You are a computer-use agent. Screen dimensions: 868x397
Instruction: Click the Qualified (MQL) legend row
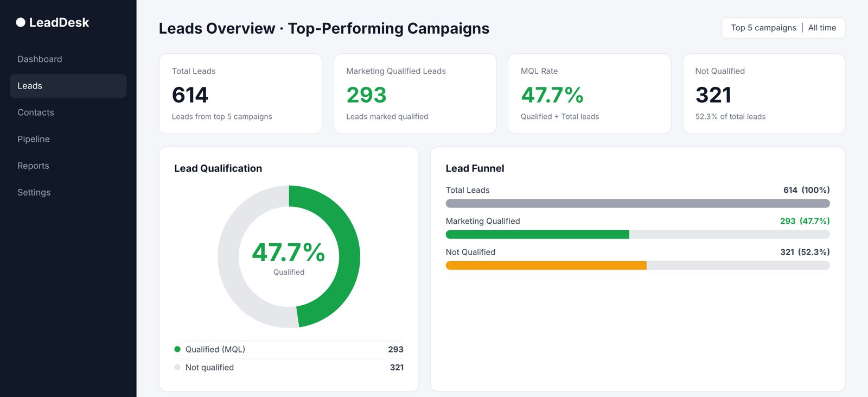tap(289, 349)
